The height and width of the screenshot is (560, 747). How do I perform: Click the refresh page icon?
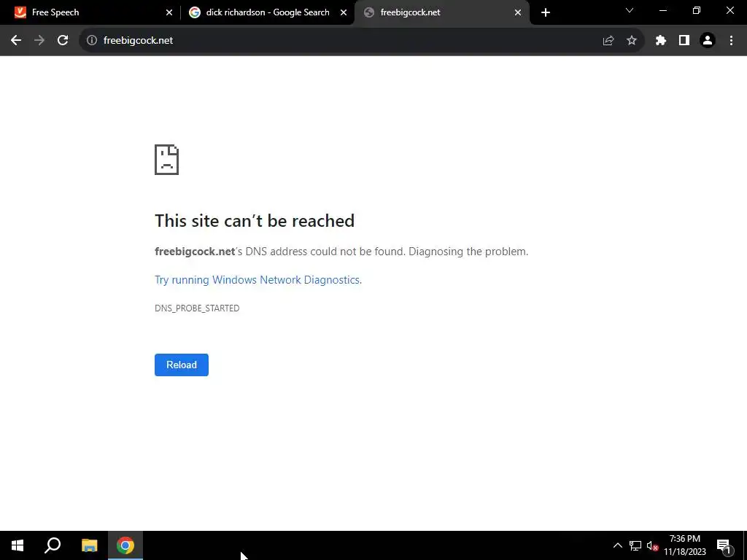(63, 41)
